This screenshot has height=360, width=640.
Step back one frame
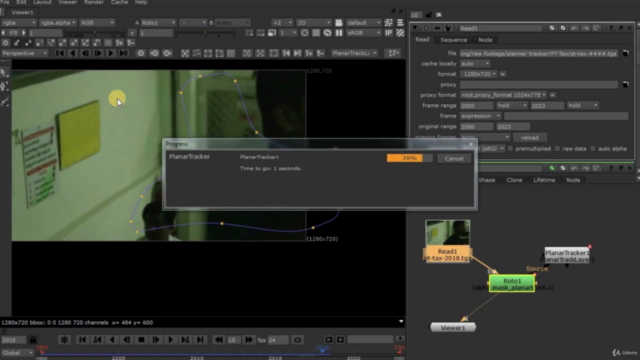tap(127, 340)
